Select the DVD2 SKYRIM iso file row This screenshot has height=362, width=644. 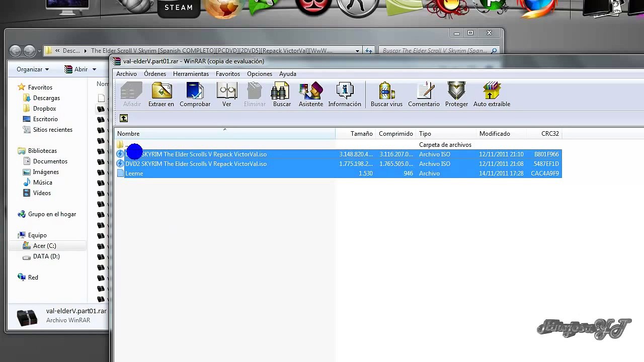[339, 164]
